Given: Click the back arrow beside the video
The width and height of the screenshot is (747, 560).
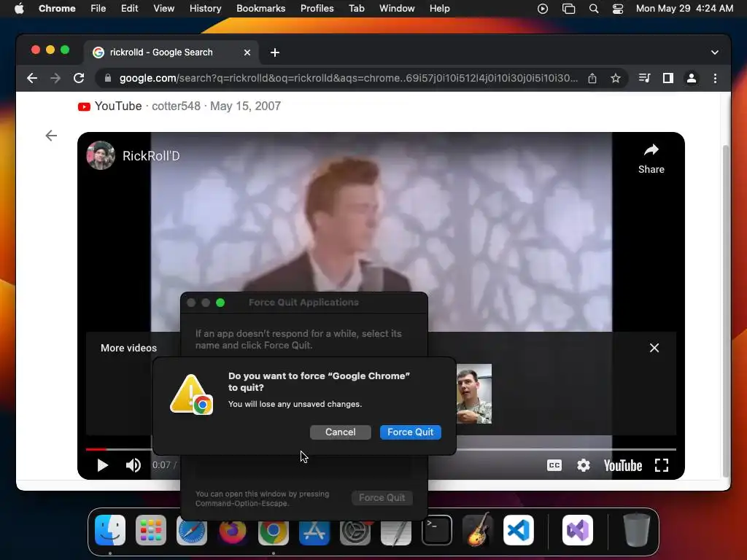Looking at the screenshot, I should (x=51, y=136).
